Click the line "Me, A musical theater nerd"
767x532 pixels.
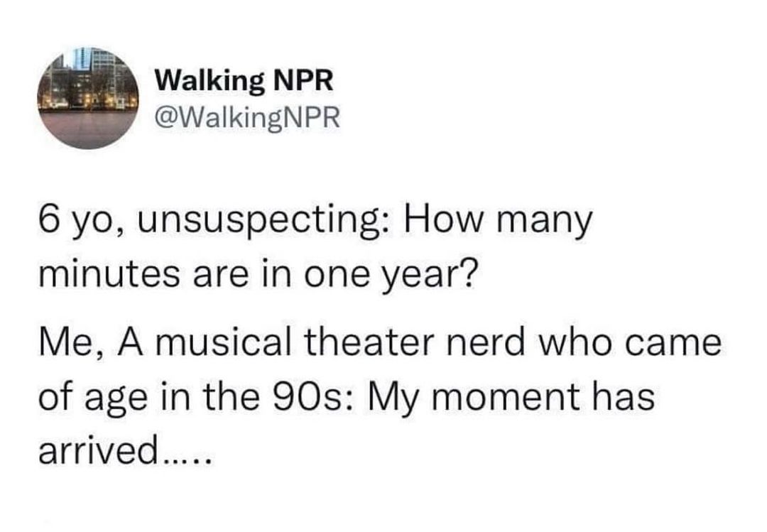(x=379, y=343)
